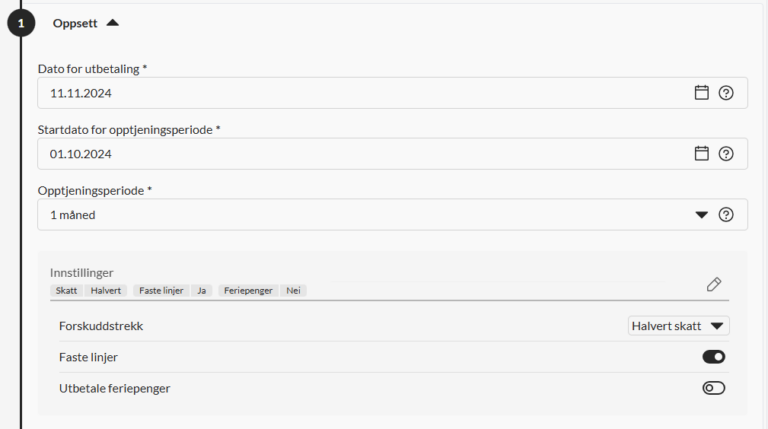Click the 11.11.2024 date input field

click(360, 93)
